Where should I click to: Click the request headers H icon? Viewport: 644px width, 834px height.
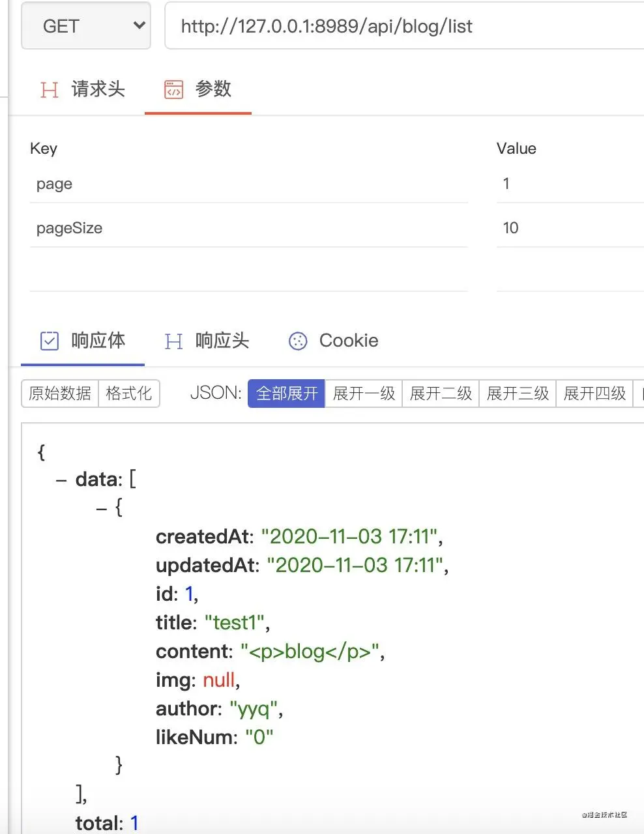click(x=50, y=89)
